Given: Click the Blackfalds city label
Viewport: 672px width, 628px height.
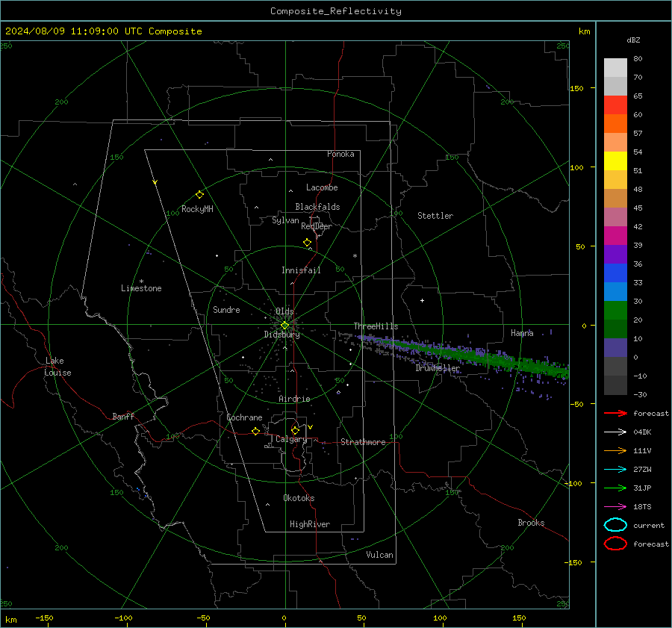Looking at the screenshot, I should pos(317,207).
